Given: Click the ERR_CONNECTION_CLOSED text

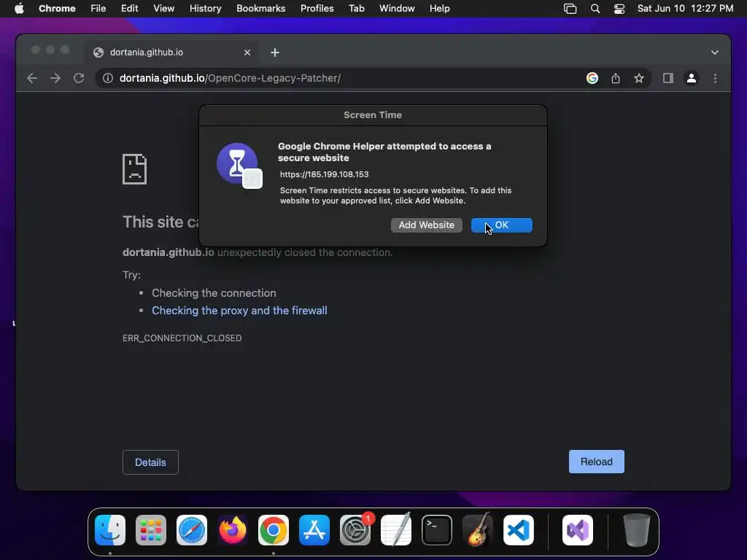Looking at the screenshot, I should tap(182, 338).
